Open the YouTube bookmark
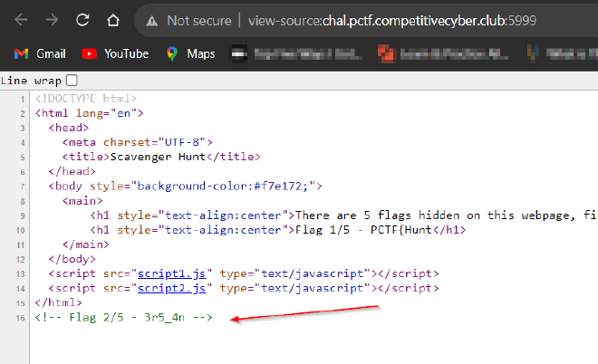The height and width of the screenshot is (364, 598). point(115,53)
